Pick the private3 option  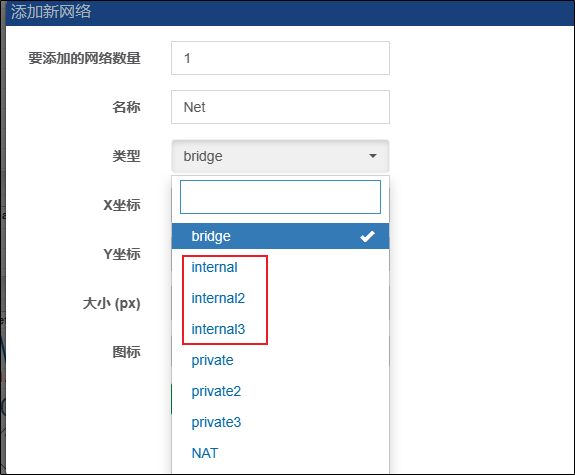pos(280,422)
